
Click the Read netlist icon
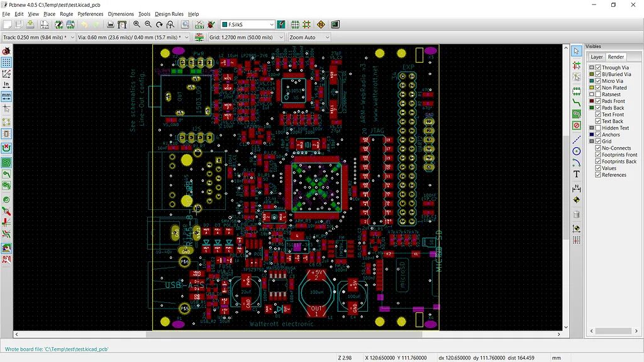199,25
